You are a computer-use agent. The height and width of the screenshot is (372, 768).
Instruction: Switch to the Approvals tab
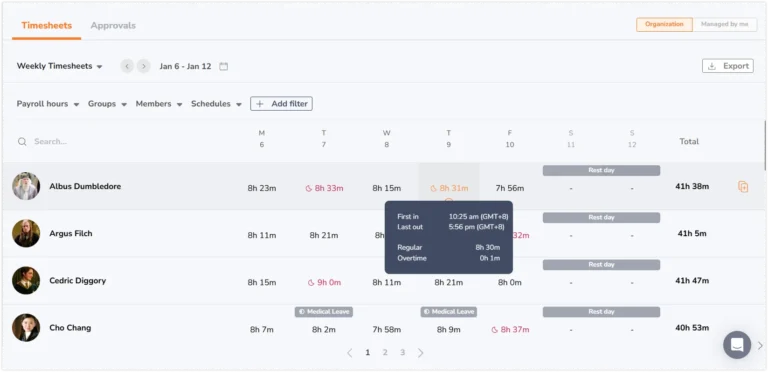[x=113, y=25]
